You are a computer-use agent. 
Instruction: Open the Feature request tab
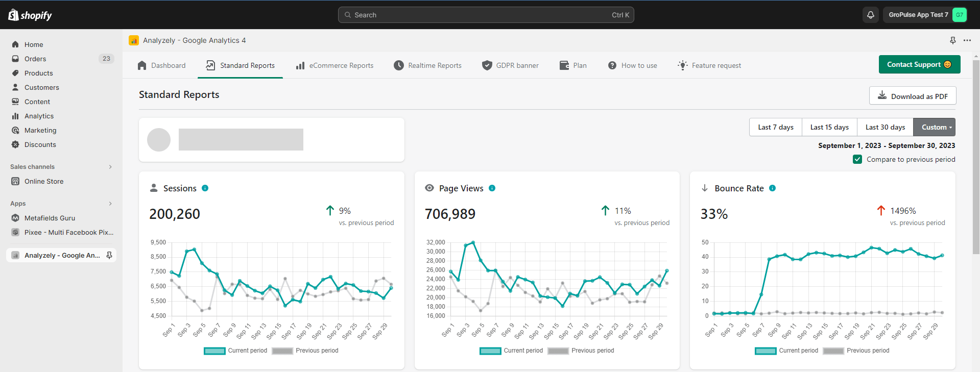[709, 65]
